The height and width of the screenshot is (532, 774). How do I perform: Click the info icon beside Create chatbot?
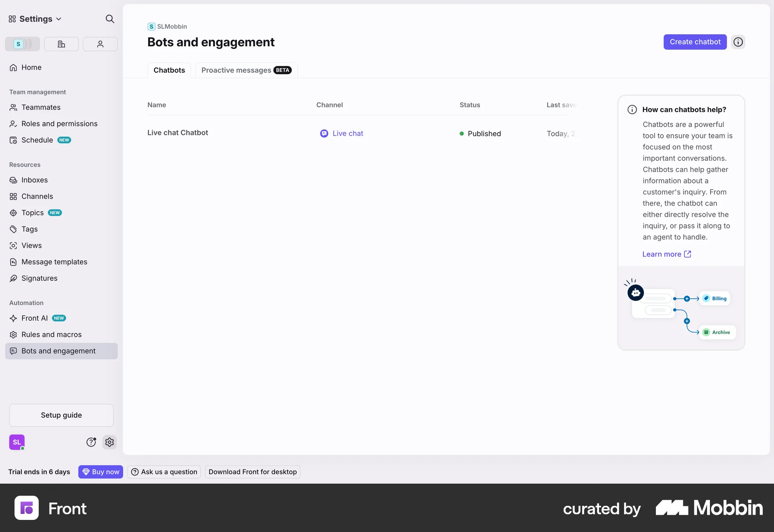pyautogui.click(x=738, y=42)
